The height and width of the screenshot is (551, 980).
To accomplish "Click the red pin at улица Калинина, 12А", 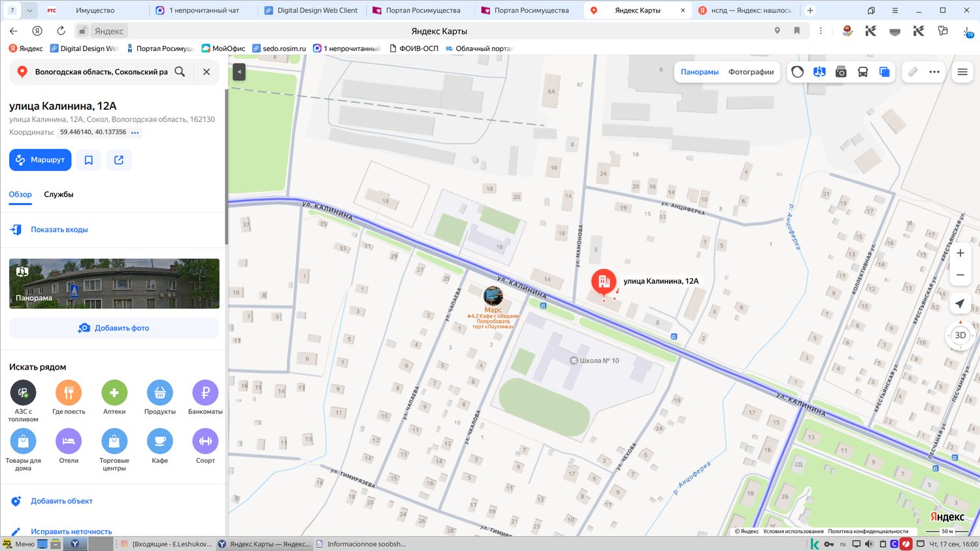I will click(604, 283).
